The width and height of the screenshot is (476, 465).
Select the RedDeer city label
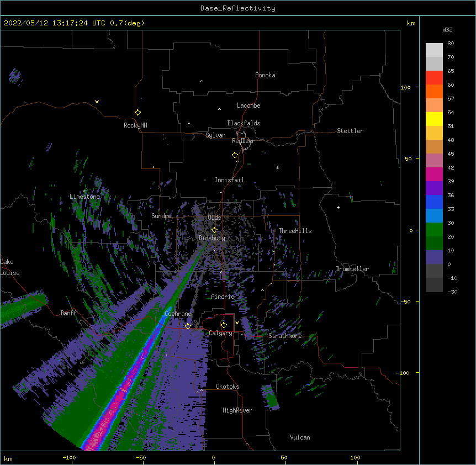click(243, 141)
